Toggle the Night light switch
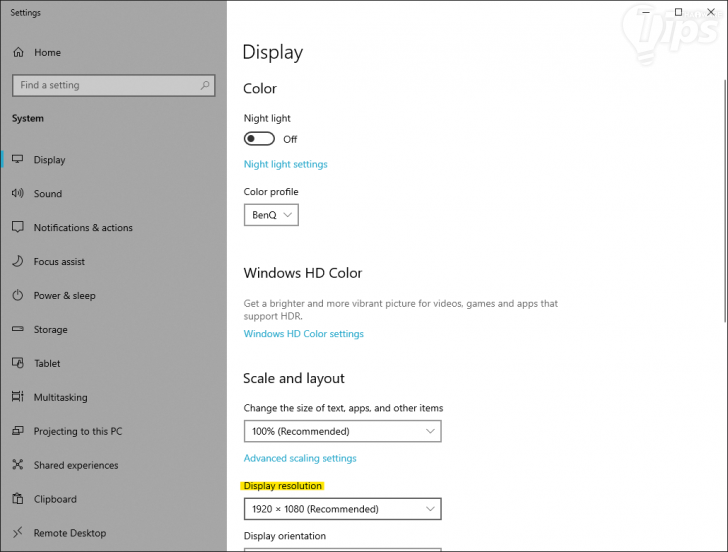Screen dimensions: 728x552 click(259, 139)
